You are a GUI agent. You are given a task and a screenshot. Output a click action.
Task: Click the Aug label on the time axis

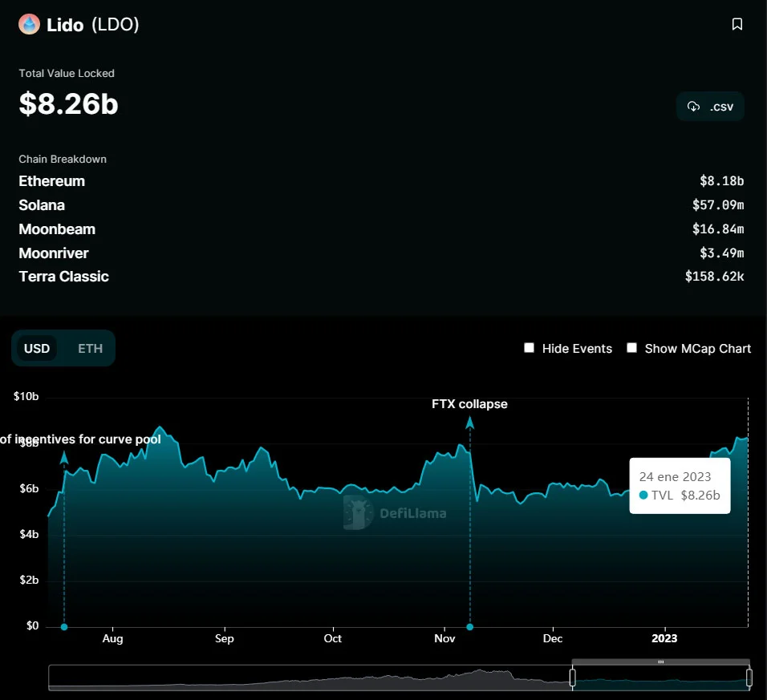click(112, 638)
